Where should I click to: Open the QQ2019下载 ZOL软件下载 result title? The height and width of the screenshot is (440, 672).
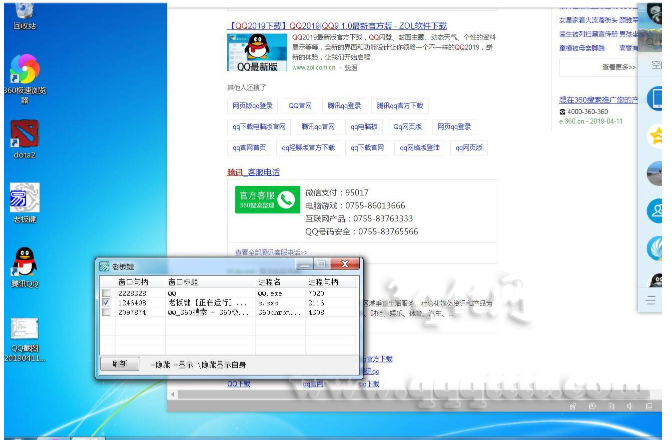[x=337, y=26]
